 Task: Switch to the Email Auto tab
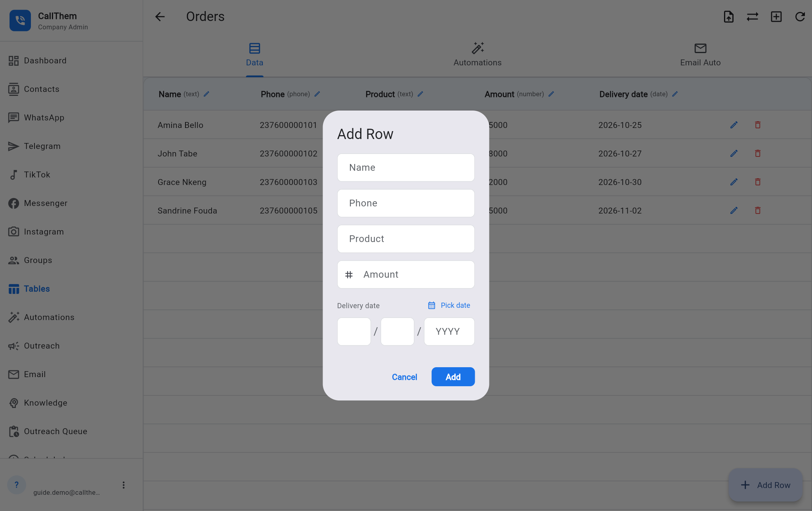point(700,55)
